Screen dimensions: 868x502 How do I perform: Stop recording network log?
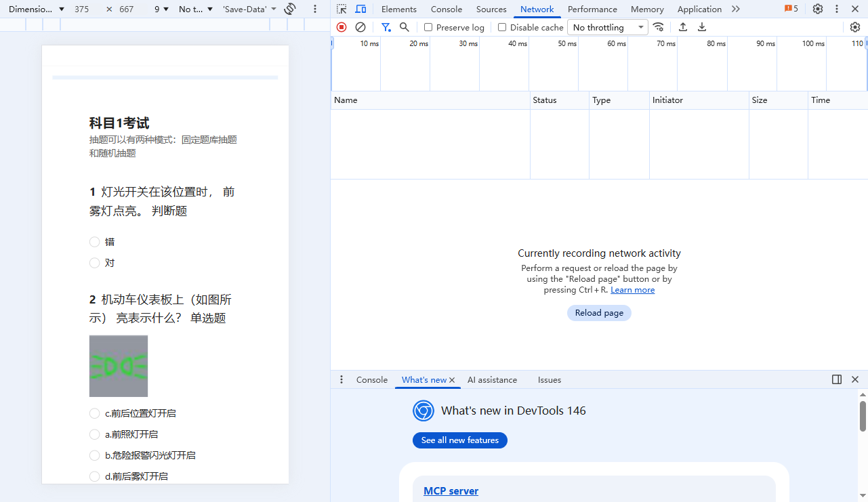[x=342, y=27]
